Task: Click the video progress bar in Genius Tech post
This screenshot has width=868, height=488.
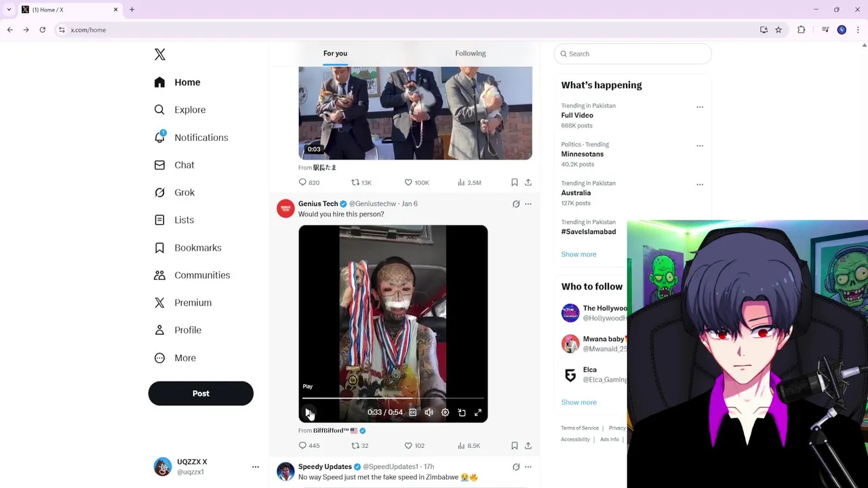Action: (x=393, y=399)
